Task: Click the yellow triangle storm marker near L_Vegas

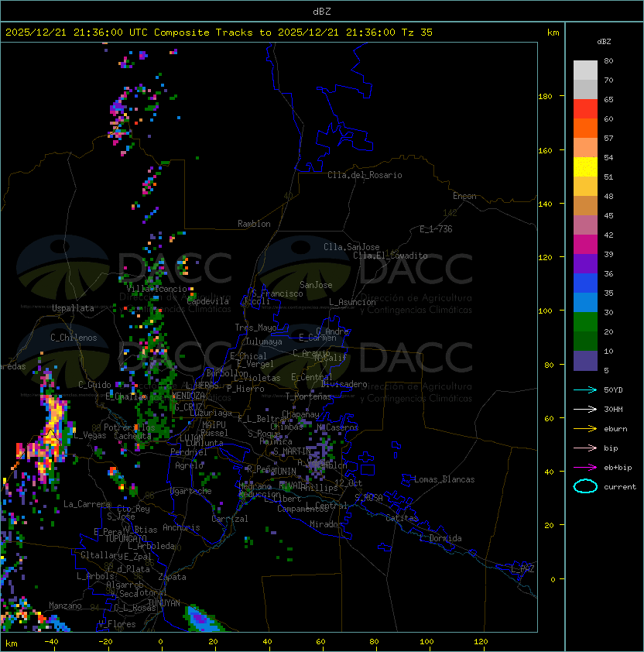Action: (x=51, y=434)
